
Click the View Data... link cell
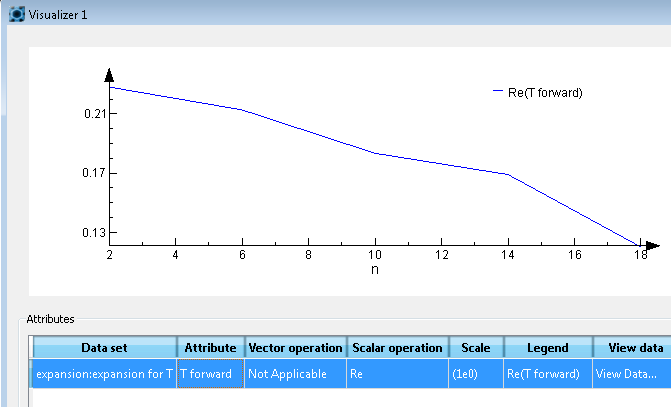point(632,374)
